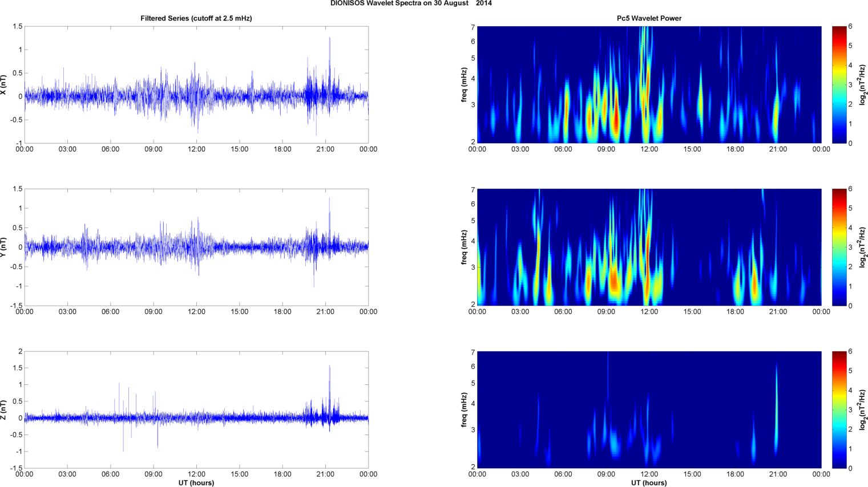This screenshot has width=868, height=487.
Task: Click the 'X (nT)' axis label
Action: click(4, 85)
